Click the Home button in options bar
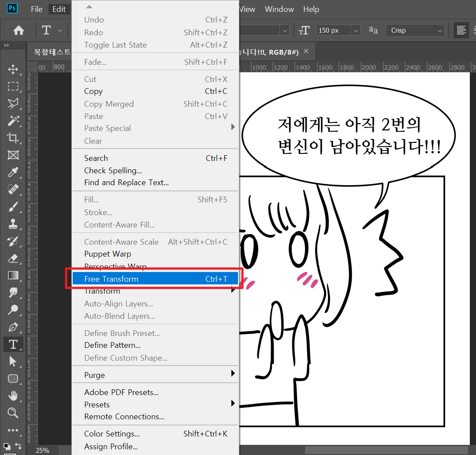This screenshot has width=476, height=455. (19, 30)
